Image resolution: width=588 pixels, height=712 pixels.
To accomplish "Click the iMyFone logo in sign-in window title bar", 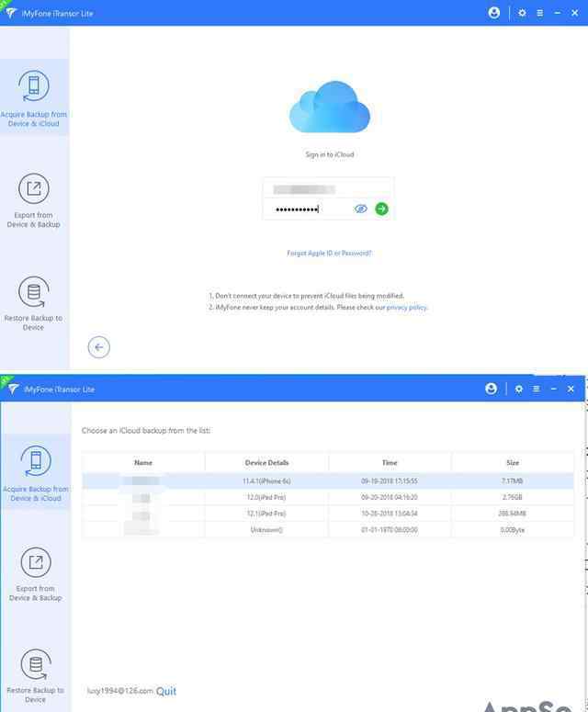I will 10,13.
